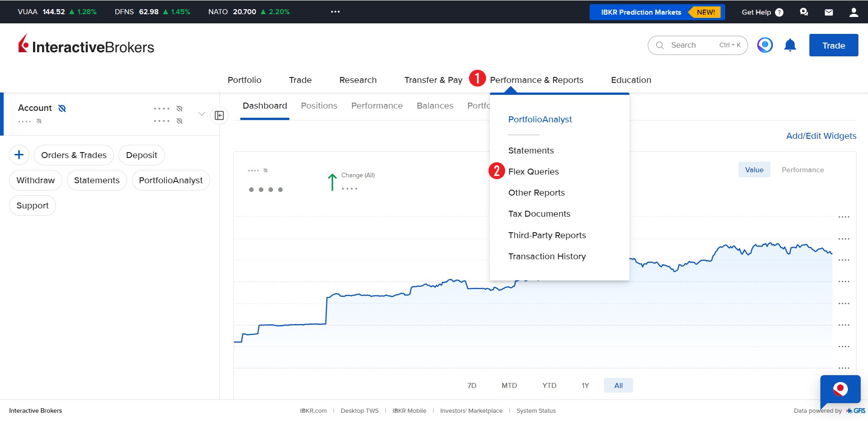Screen dimensions: 868x421
Task: Switch to the Balances tab
Action: click(x=435, y=106)
